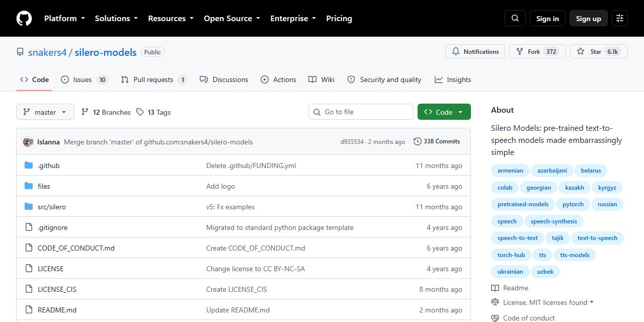This screenshot has width=644, height=322.
Task: Click the CODE_OF_CONDUCT.md file icon
Action: click(29, 248)
